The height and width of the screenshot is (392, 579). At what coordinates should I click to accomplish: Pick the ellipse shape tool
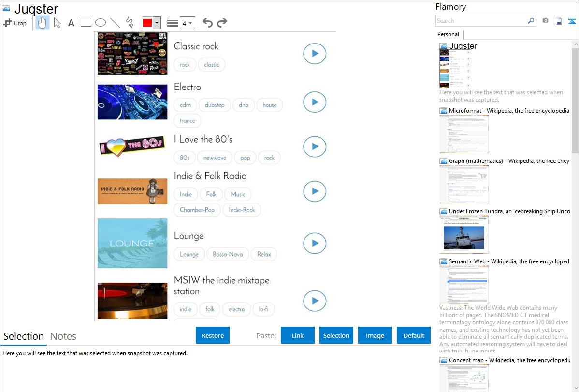pos(100,23)
